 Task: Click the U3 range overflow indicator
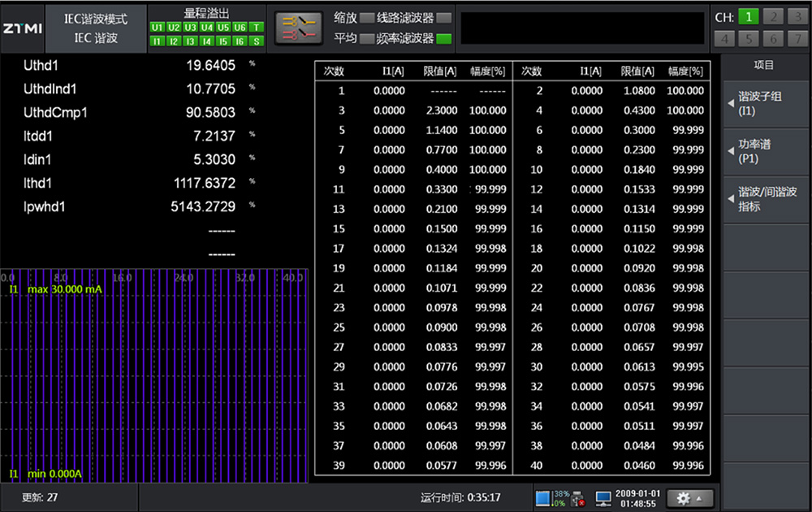click(190, 28)
